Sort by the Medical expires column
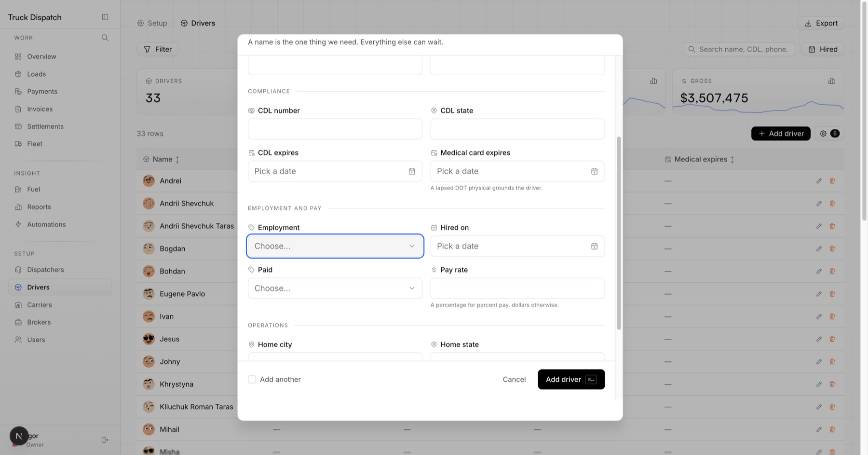This screenshot has height=455, width=868. pos(700,159)
